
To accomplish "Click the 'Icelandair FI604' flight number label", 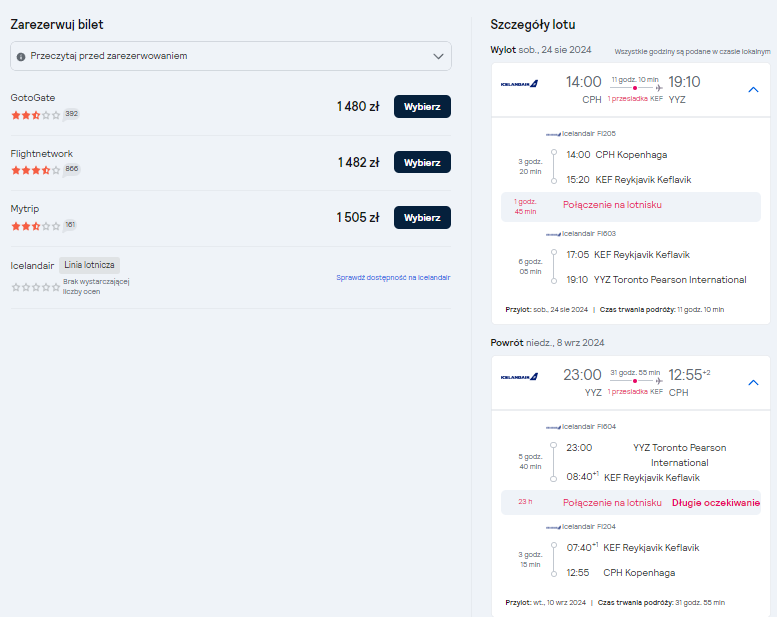I will [x=589, y=426].
